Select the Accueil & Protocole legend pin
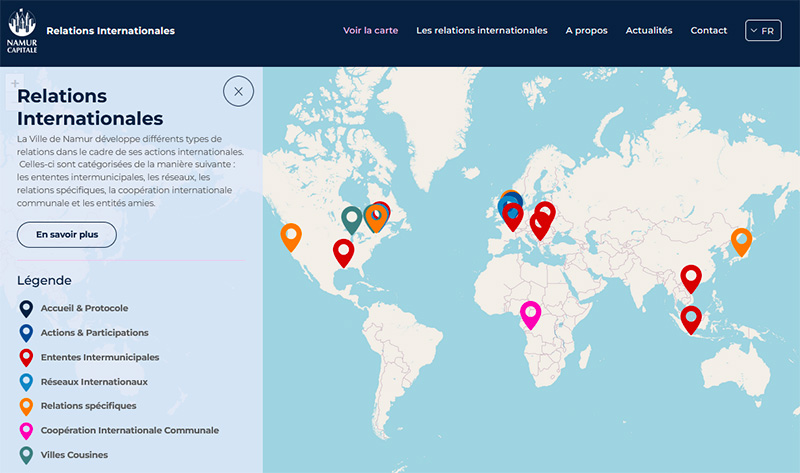 pos(26,309)
